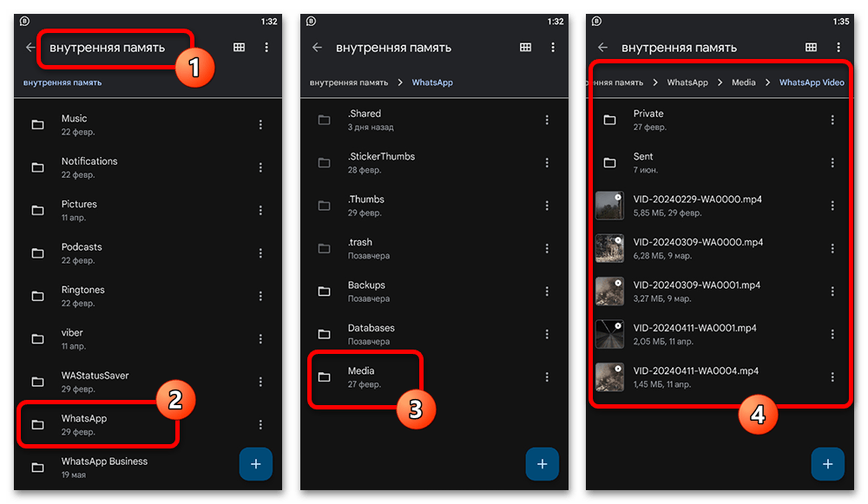
Task: Go back in the left phone screen
Action: [30, 48]
